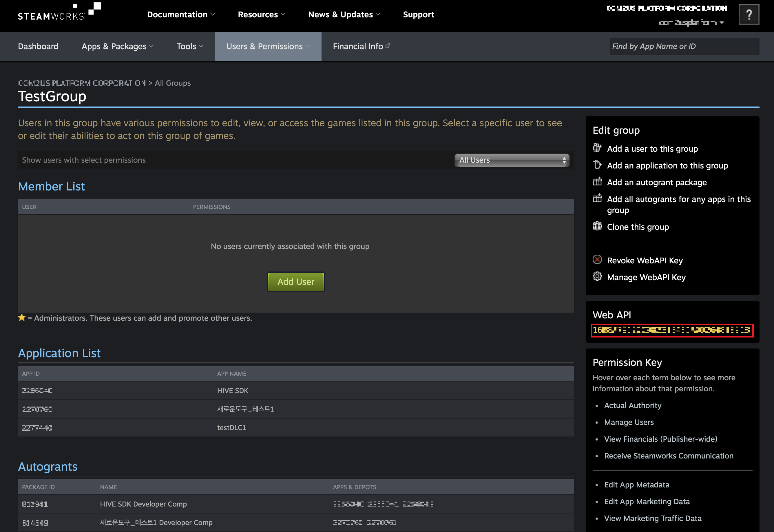Click the question mark help icon
This screenshot has width=774, height=532.
click(x=749, y=15)
